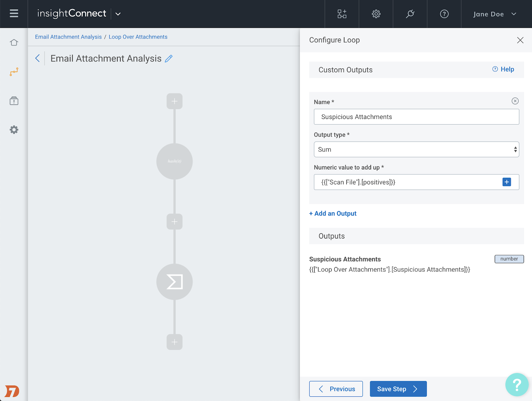Expand the insightConnect product switcher chevron
This screenshot has width=532, height=401.
(x=118, y=14)
